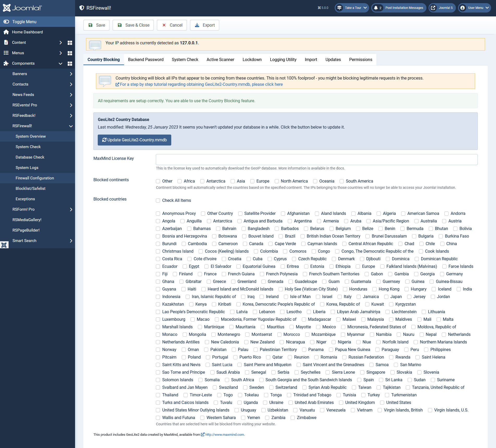Click the Joomla logo in header
This screenshot has width=496, height=448.
[x=22, y=8]
